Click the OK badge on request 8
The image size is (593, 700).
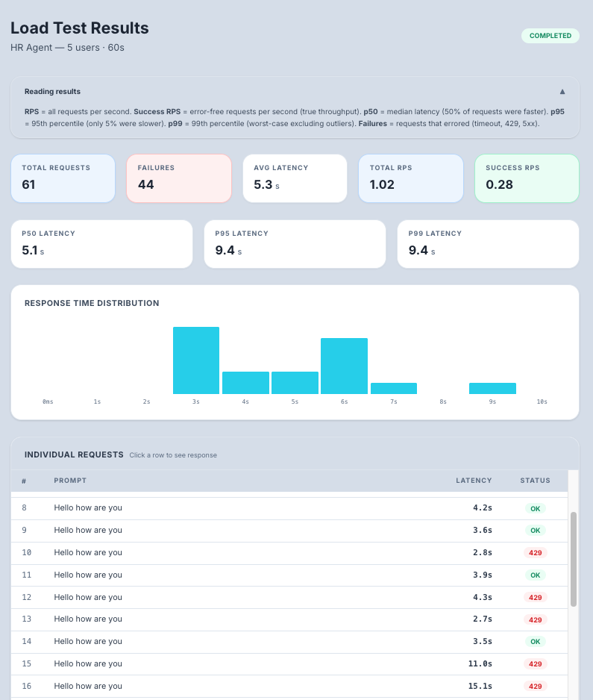[x=536, y=508]
